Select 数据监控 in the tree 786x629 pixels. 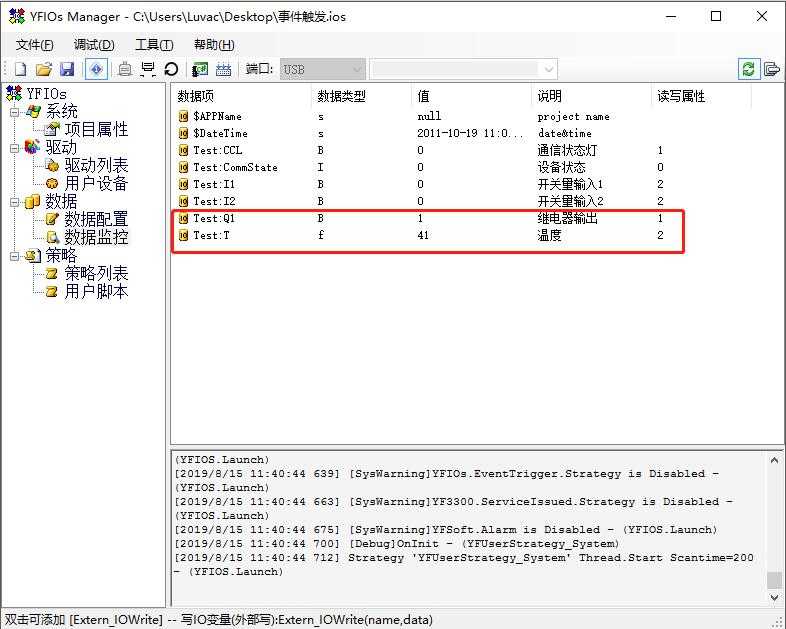click(x=96, y=237)
